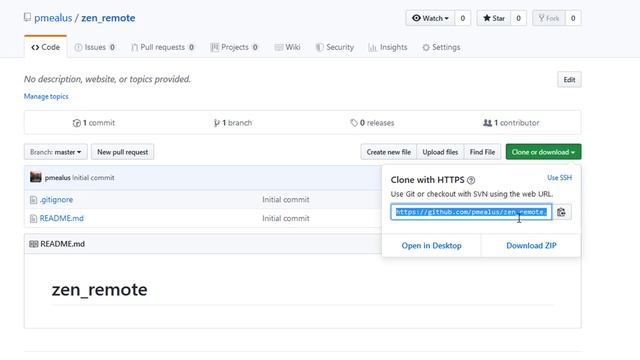Click Upload files button

[x=440, y=152]
